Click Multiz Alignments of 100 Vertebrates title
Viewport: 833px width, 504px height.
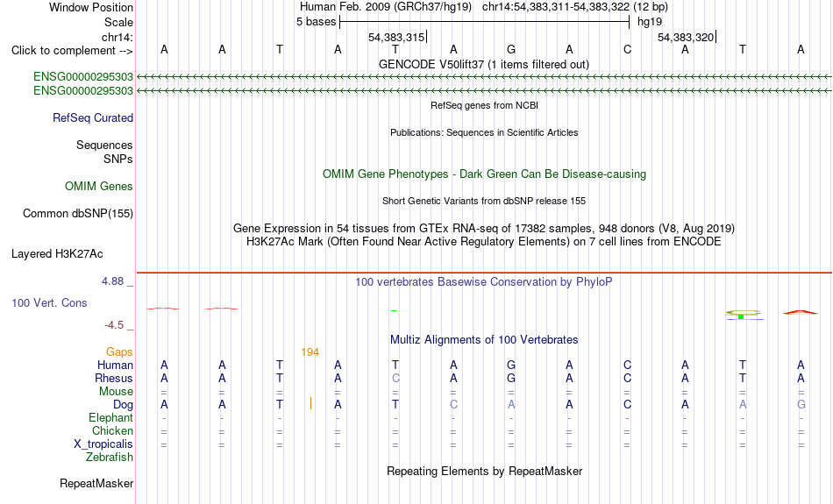pyautogui.click(x=484, y=339)
